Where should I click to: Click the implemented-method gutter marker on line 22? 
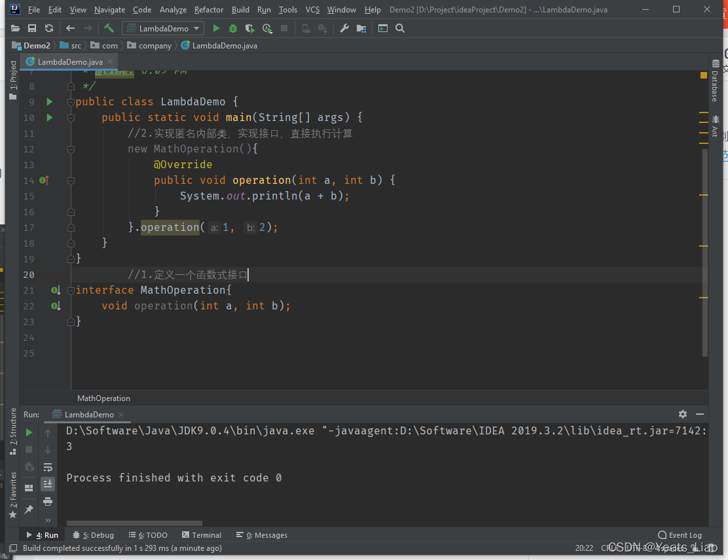(x=56, y=306)
